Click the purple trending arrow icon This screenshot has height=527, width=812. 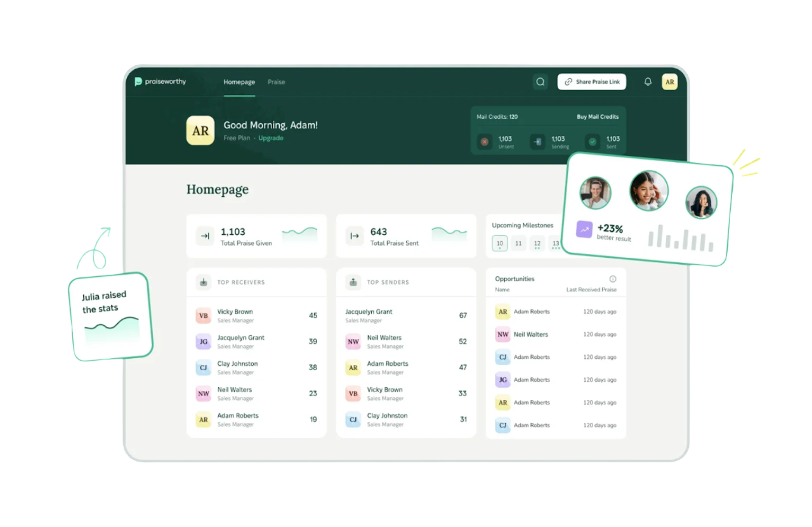584,229
